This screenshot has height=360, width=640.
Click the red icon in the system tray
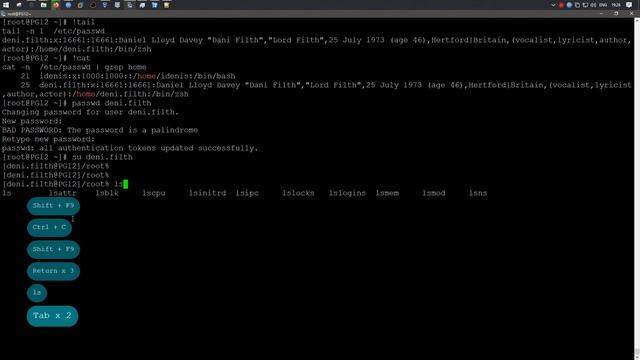point(562,5)
